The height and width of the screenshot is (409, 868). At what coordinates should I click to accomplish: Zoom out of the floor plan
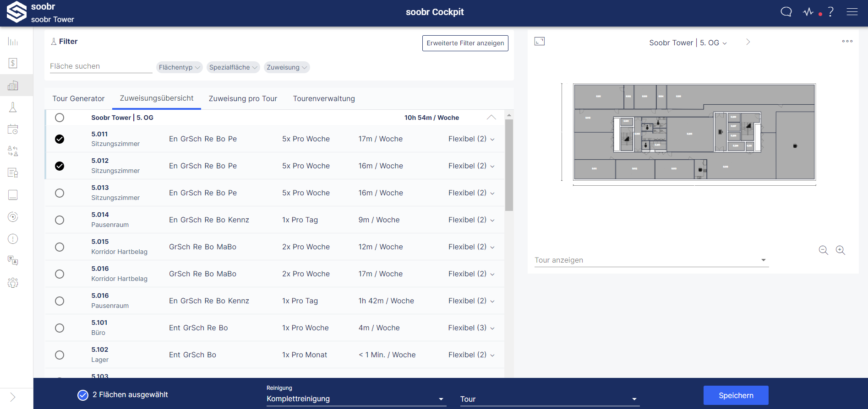click(x=823, y=250)
